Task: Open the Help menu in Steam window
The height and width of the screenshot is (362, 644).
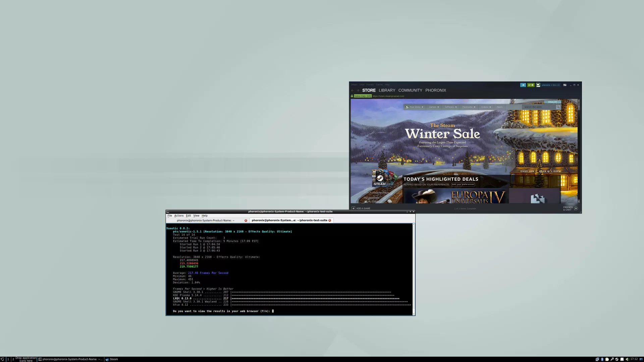Action: tap(387, 85)
